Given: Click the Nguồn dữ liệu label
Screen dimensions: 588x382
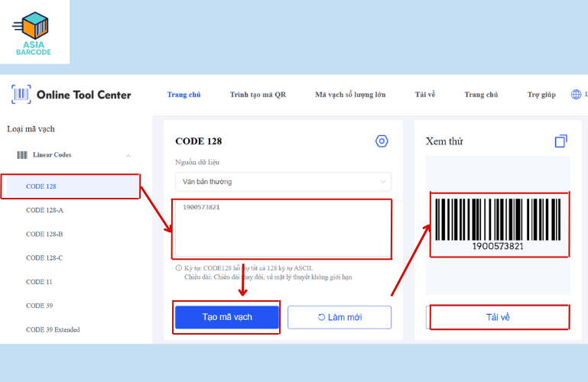Looking at the screenshot, I should pyautogui.click(x=197, y=162).
